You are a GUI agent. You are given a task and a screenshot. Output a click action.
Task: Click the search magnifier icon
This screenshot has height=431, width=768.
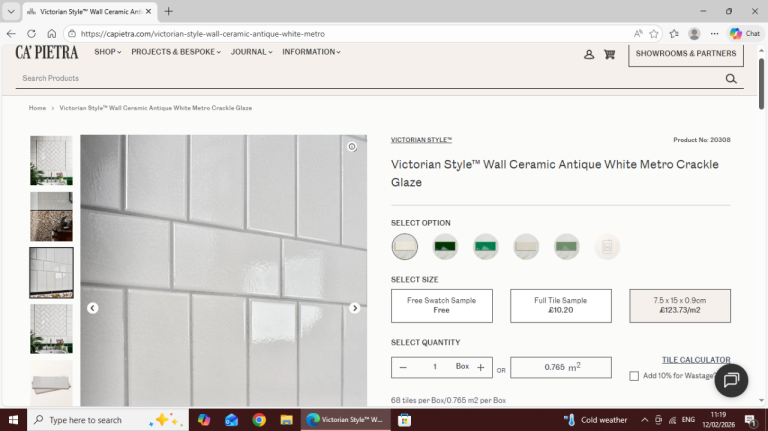(x=731, y=78)
